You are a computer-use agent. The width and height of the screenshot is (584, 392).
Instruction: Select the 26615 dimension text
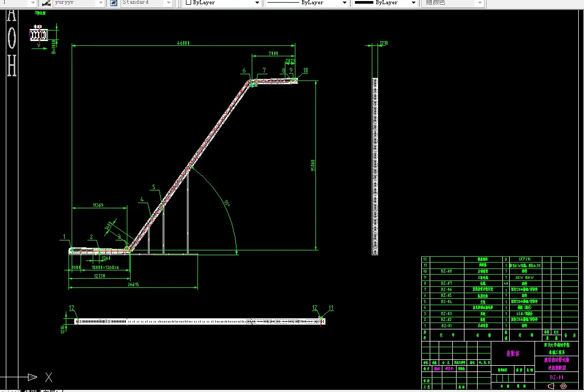[x=133, y=285]
